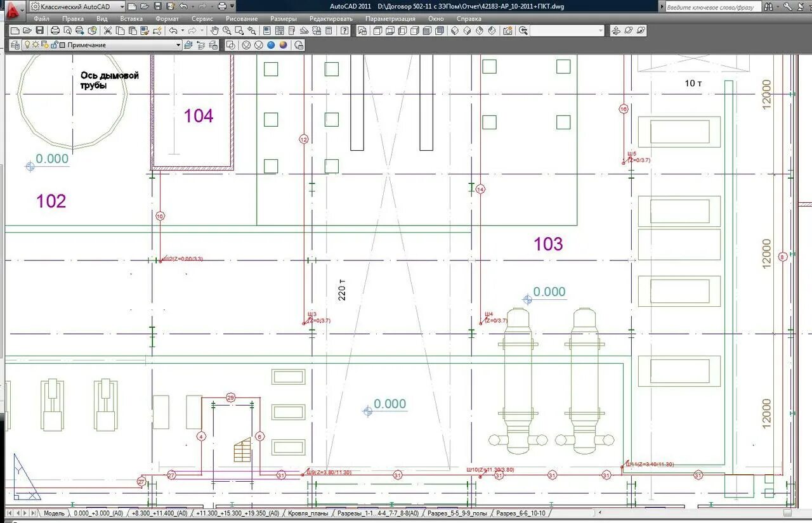The height and width of the screenshot is (523, 812).
Task: Open the Рисование menu
Action: (242, 18)
